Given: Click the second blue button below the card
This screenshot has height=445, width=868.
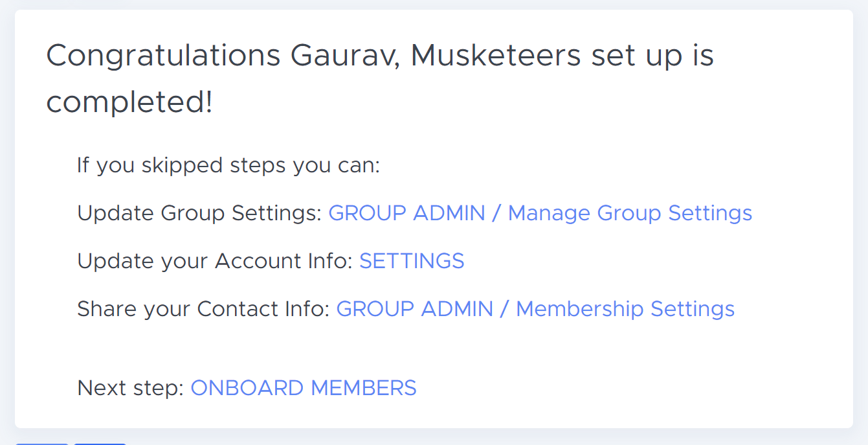Looking at the screenshot, I should (x=100, y=444).
